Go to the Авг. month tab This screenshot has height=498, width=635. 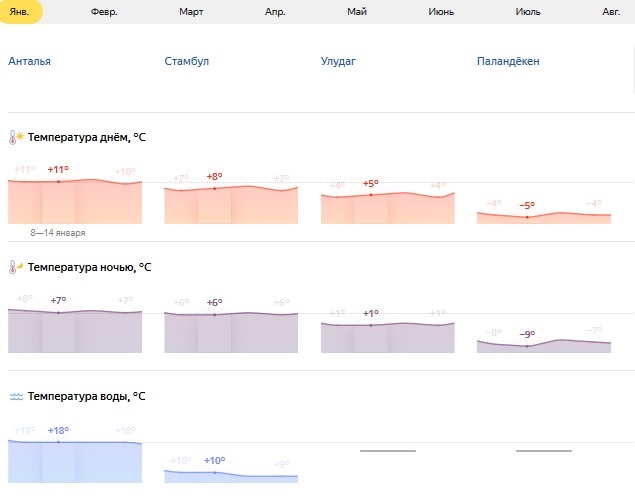coord(611,12)
